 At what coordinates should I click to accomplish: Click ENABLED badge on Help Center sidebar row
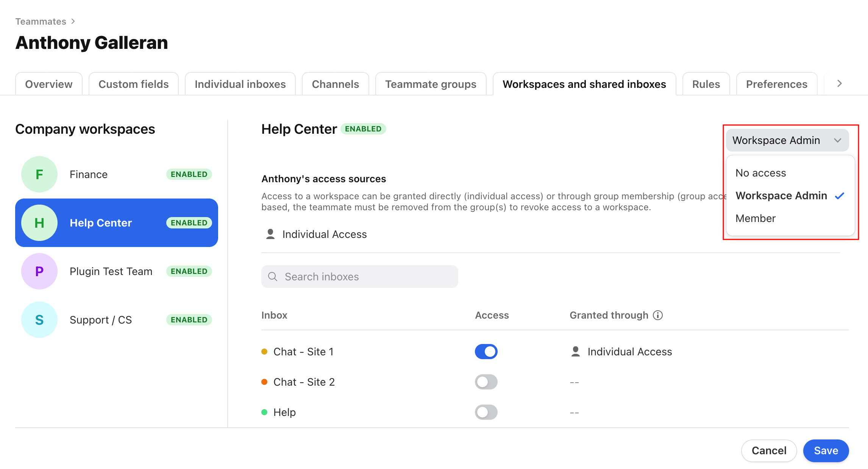click(189, 223)
